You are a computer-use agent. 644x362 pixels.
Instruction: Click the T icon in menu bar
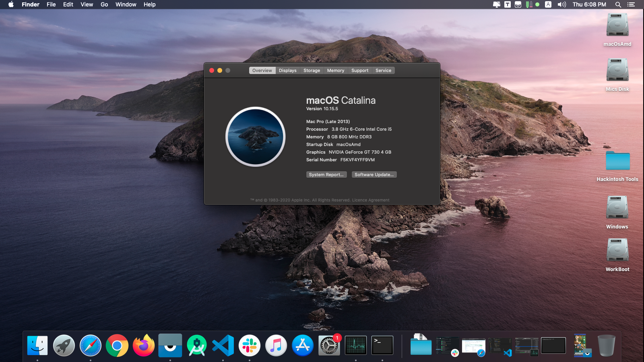tap(508, 4)
